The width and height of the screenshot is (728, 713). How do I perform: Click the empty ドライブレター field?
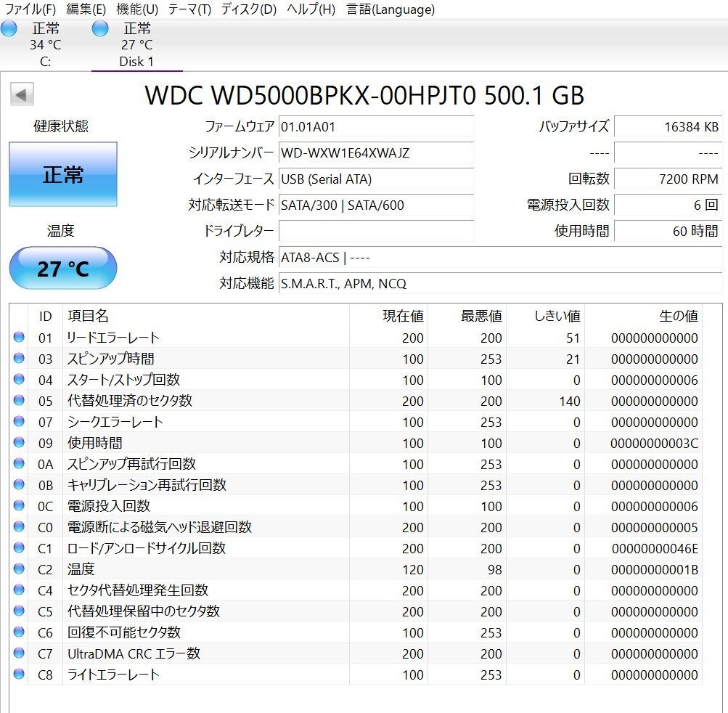(x=376, y=231)
